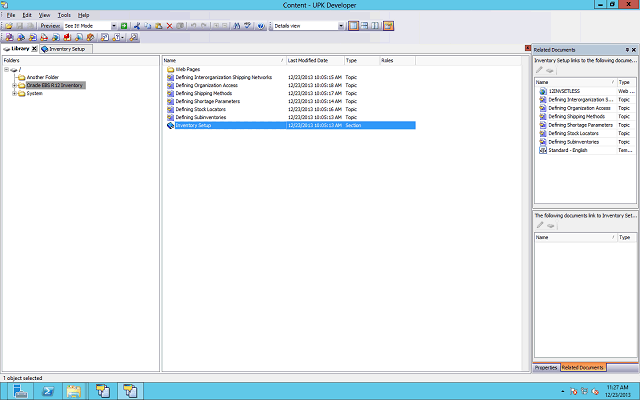Switch to the Properties tab
This screenshot has width=640, height=400.
546,368
